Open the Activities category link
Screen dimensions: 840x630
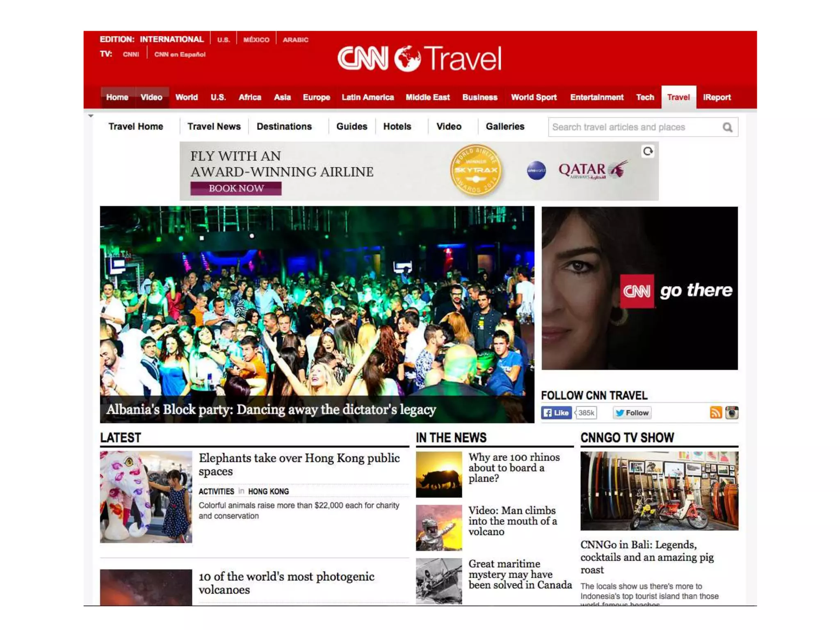click(x=216, y=491)
